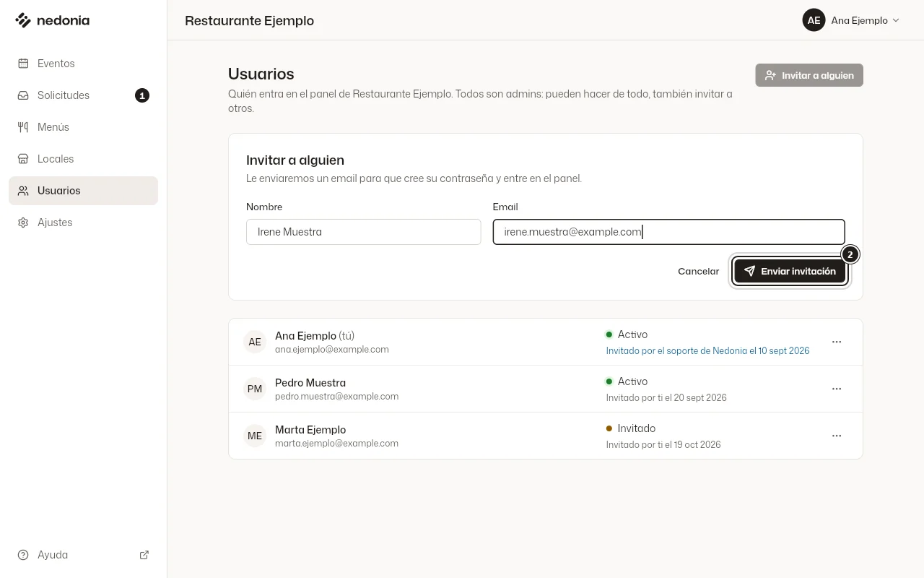Click the Locales store icon
This screenshot has height=578, width=924.
coord(23,159)
